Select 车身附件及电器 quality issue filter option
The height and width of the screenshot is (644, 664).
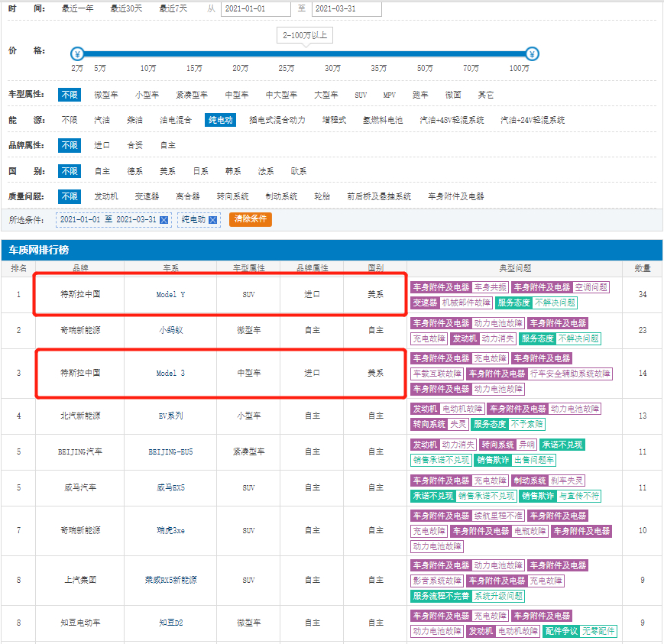(x=455, y=197)
